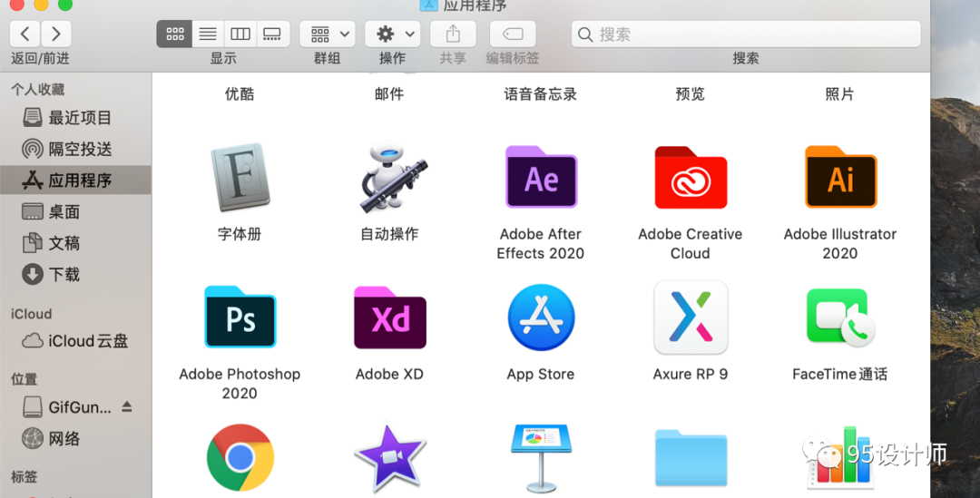
Task: Select 应用程序 in the sidebar
Action: click(75, 180)
